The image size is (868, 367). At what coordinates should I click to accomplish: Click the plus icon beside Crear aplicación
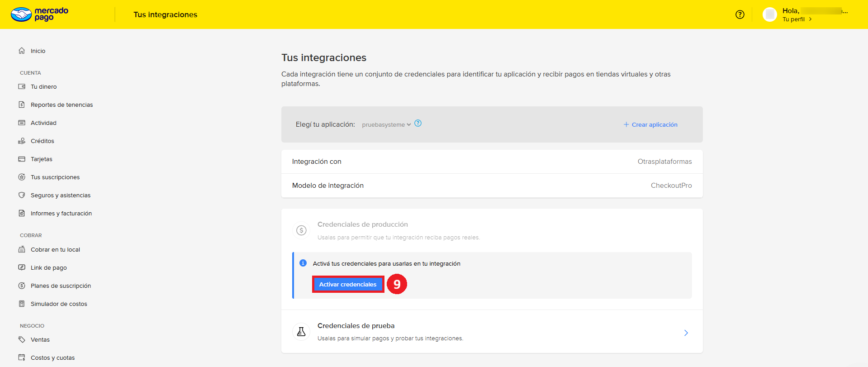(626, 124)
